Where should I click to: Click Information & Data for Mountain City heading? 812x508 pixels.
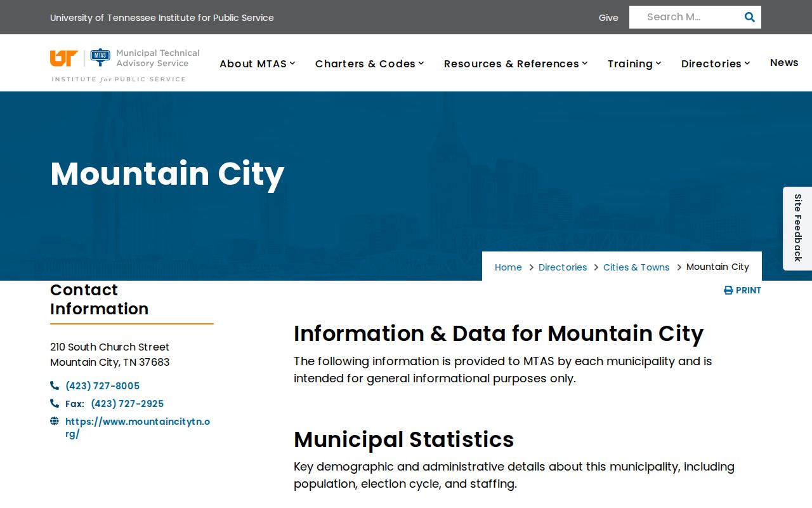click(499, 333)
